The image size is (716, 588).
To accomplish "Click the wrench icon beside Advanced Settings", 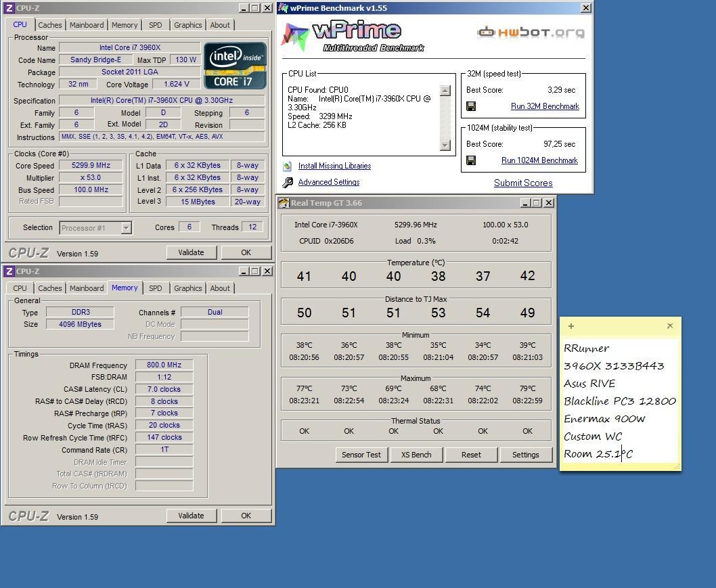I will tap(287, 183).
